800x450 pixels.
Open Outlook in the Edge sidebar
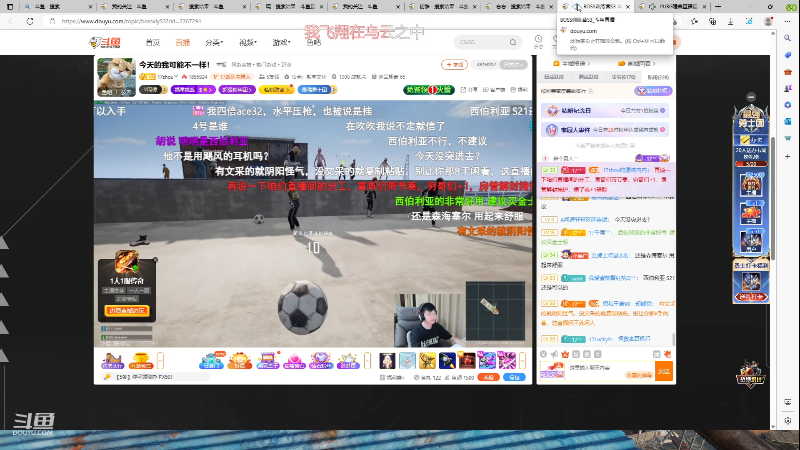[788, 121]
